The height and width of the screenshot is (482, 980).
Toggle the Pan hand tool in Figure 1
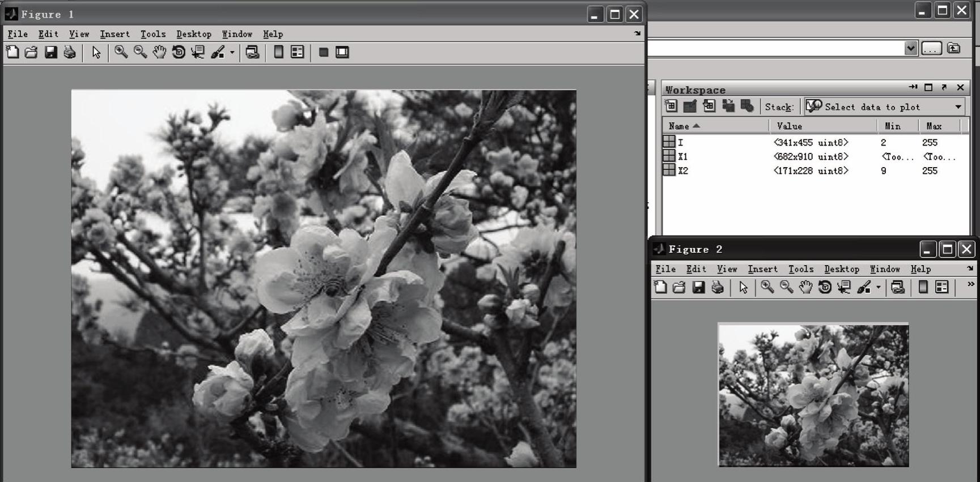[x=159, y=53]
